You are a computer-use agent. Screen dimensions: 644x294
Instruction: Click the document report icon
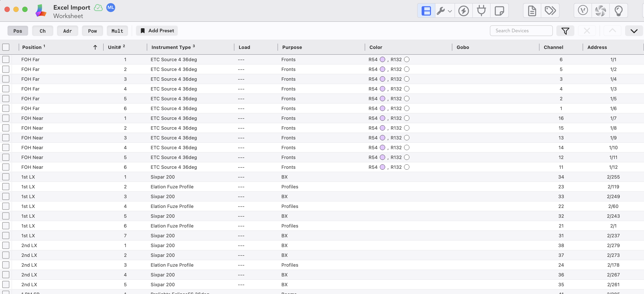(x=532, y=11)
